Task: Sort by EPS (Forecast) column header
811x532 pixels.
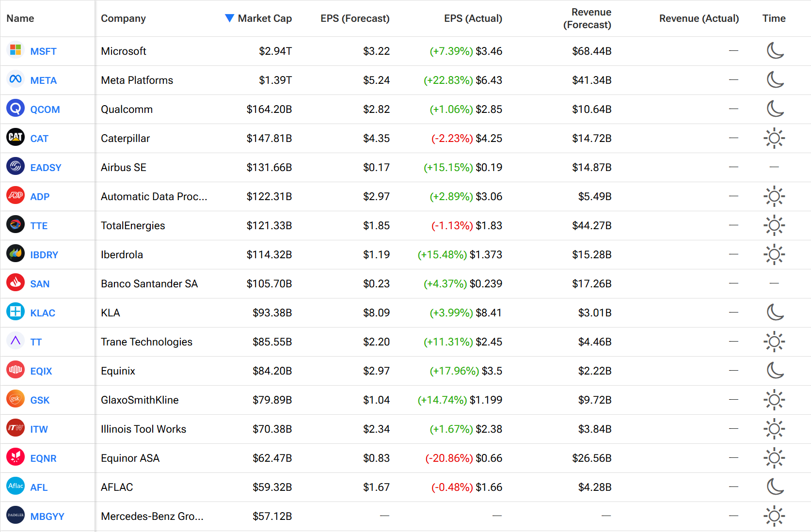Action: pos(355,18)
